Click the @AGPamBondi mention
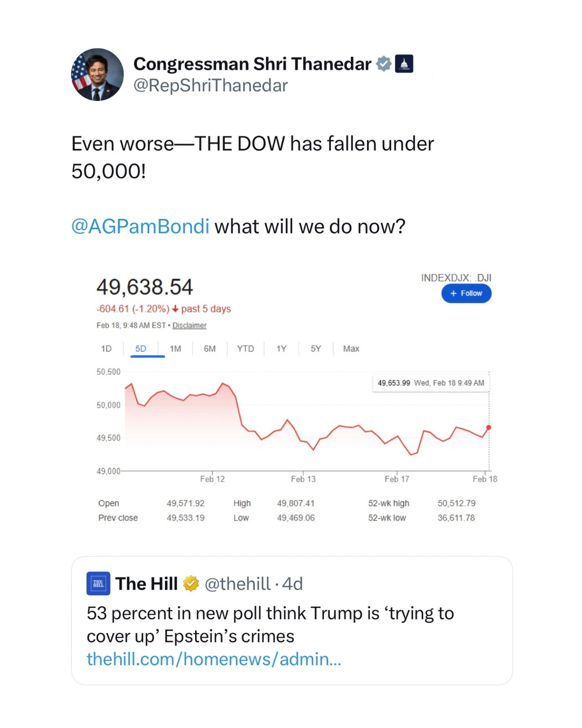 click(x=140, y=226)
